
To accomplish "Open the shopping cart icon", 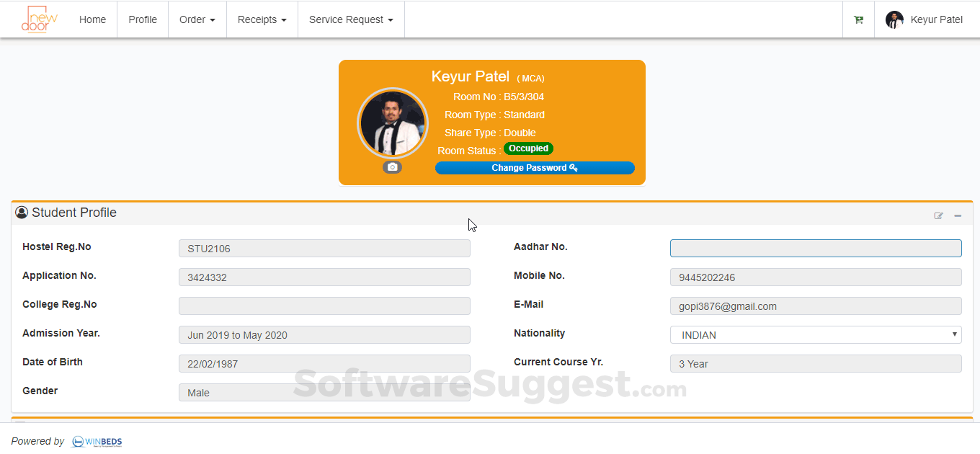I will pyautogui.click(x=858, y=19).
